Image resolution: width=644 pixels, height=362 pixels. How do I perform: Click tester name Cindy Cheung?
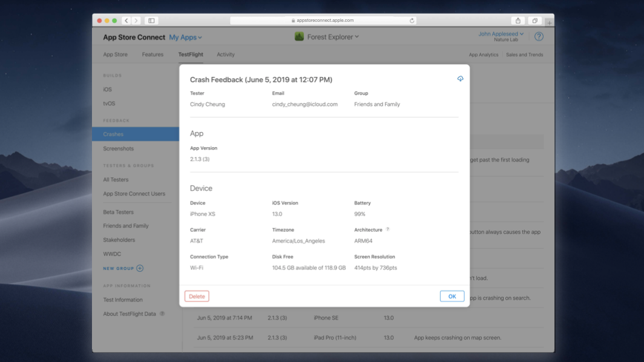coord(208,104)
